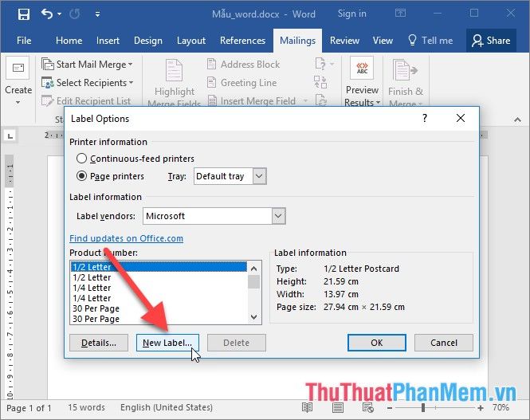Click Finish & Merge icon
Screen dimensions: 530x420
tap(406, 70)
